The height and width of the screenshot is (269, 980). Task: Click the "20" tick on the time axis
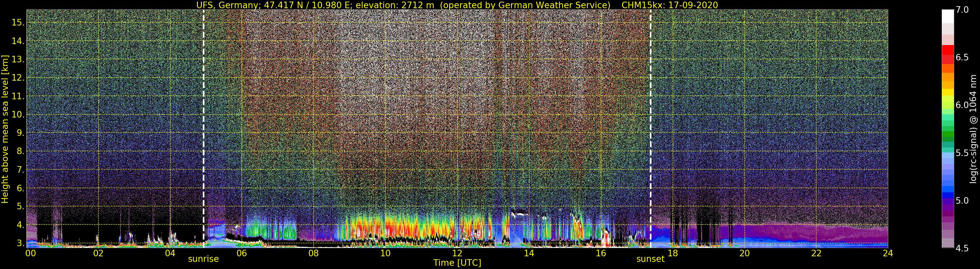click(745, 253)
